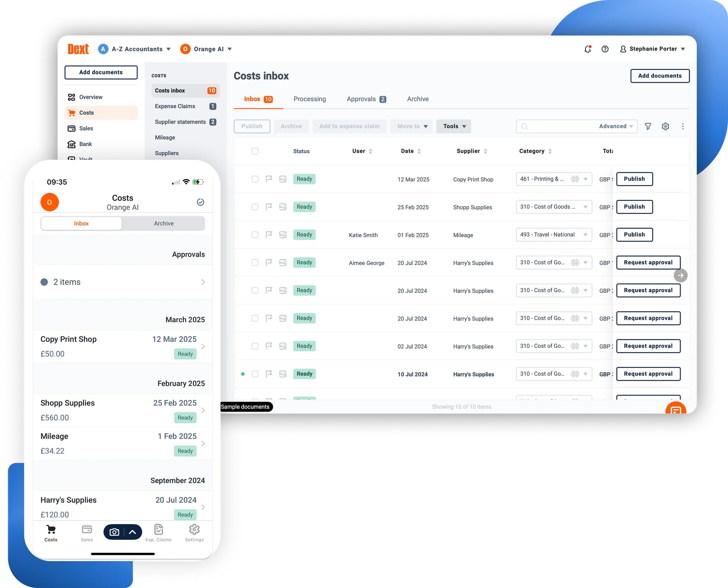Click Add documents button in left sidebar

101,73
